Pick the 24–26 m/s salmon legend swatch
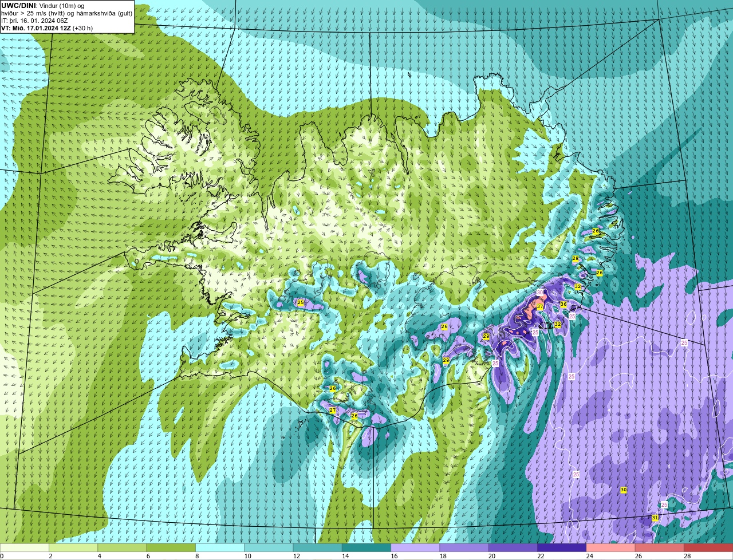 [x=610, y=548]
